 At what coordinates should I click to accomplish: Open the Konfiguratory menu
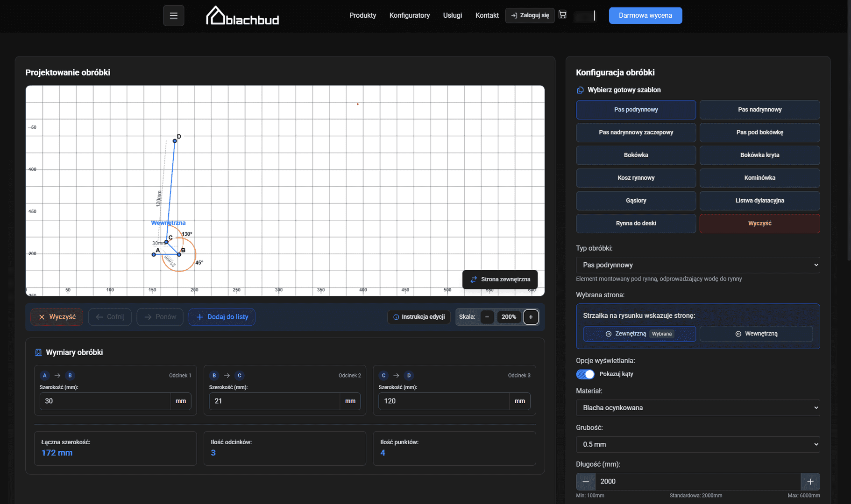(x=410, y=15)
